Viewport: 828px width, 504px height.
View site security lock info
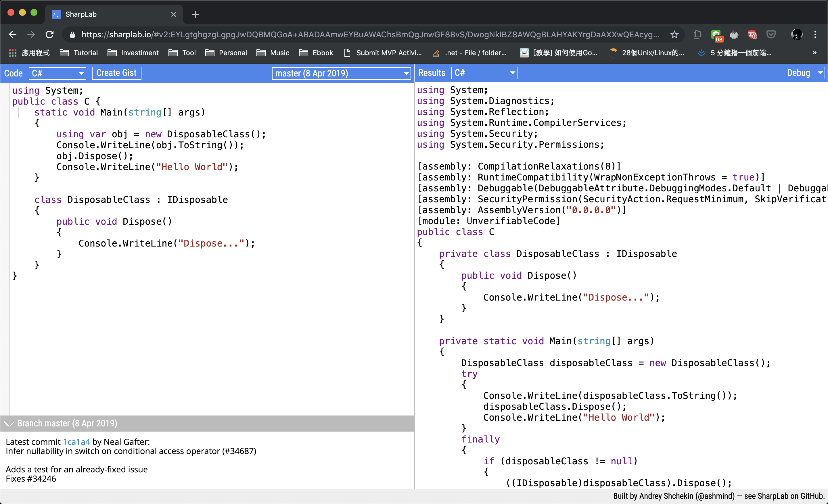pos(72,34)
